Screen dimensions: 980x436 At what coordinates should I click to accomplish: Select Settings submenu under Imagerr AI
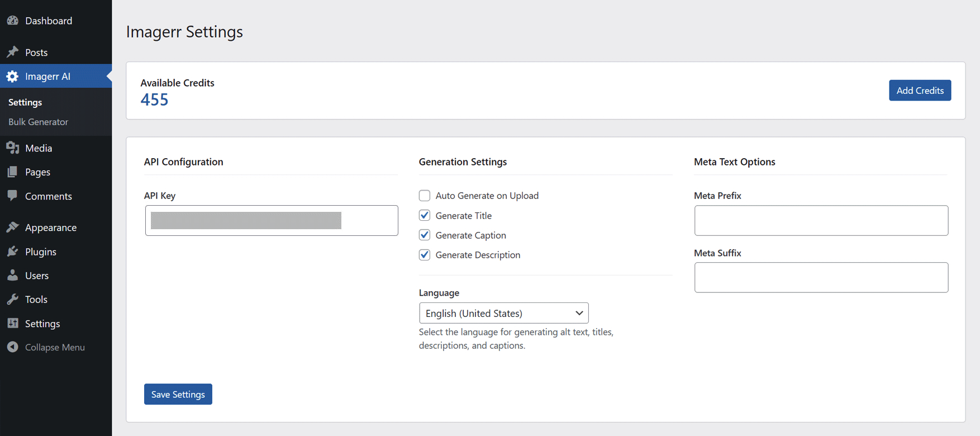[25, 102]
